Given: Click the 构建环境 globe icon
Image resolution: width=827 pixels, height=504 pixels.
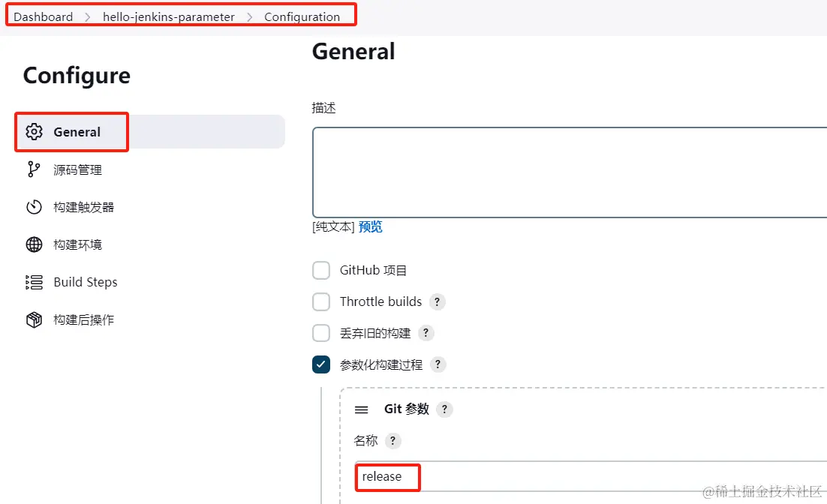Looking at the screenshot, I should [x=35, y=244].
